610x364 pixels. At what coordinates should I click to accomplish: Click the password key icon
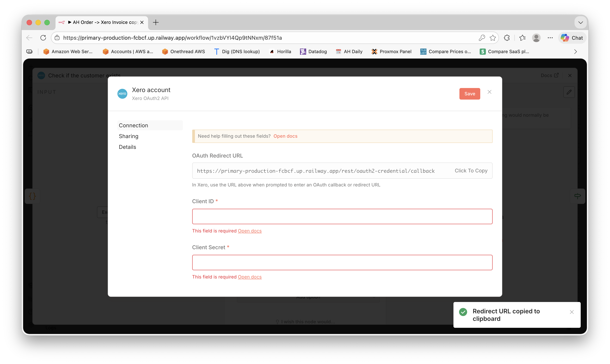click(482, 38)
